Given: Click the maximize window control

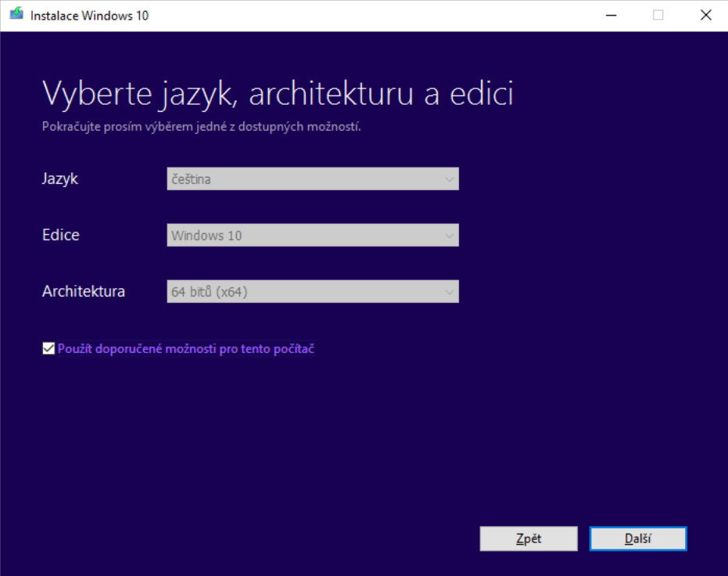Looking at the screenshot, I should click(x=656, y=15).
